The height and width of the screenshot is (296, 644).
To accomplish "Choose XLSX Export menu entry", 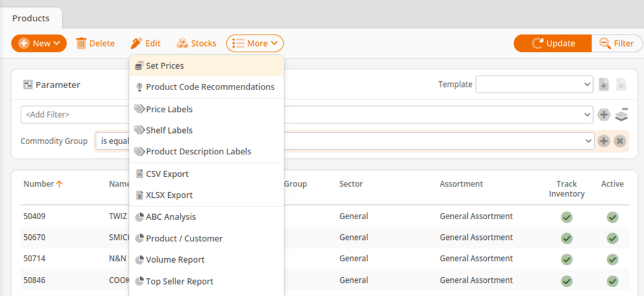I will (169, 195).
